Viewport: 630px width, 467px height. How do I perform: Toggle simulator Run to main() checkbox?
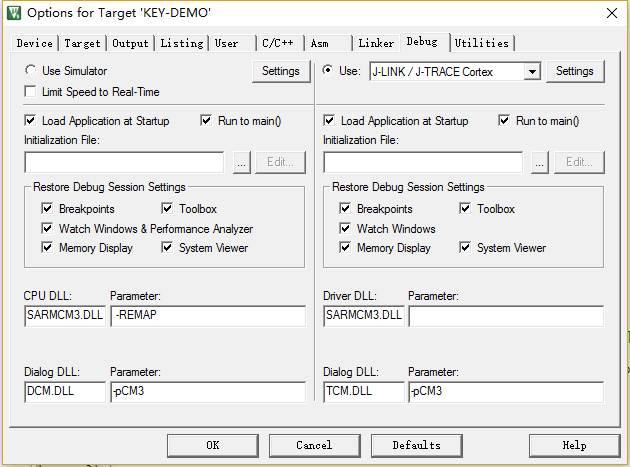pos(206,121)
